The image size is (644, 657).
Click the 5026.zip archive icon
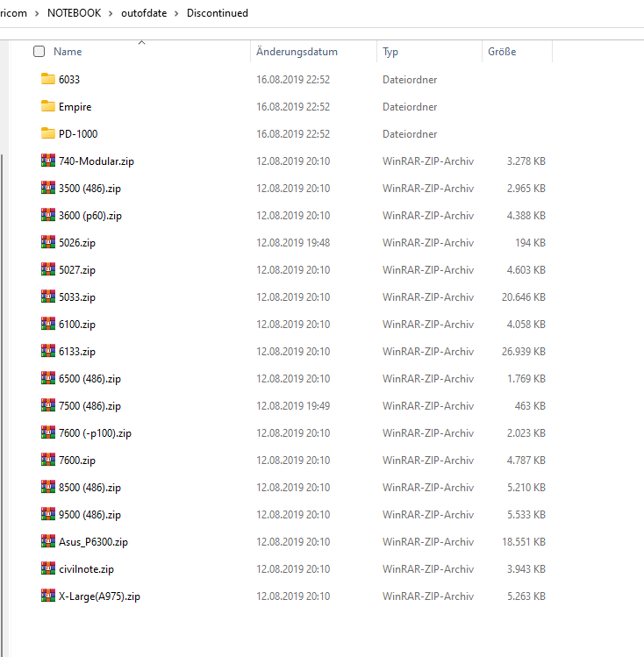pos(48,243)
